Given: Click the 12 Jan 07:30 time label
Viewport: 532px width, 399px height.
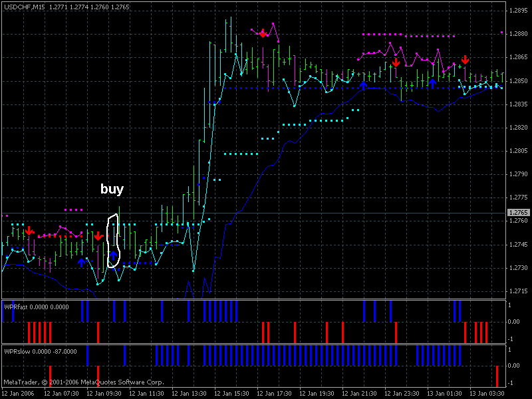Looking at the screenshot, I should (x=61, y=394).
